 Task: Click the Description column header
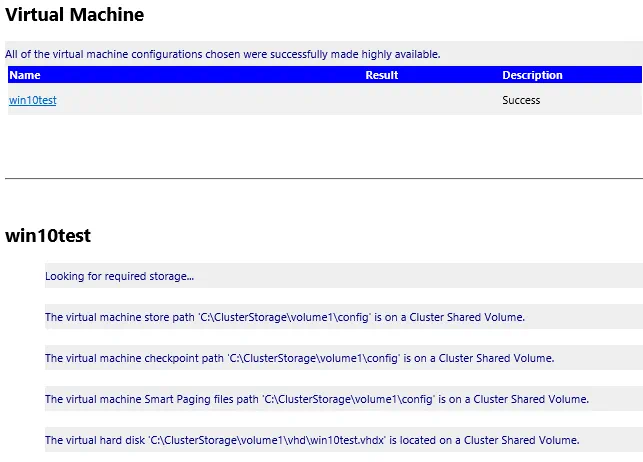532,75
